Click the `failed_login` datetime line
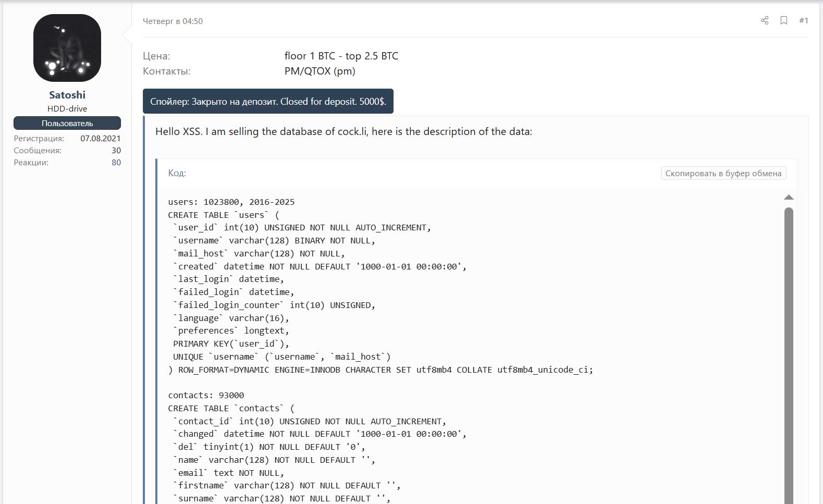 click(234, 292)
